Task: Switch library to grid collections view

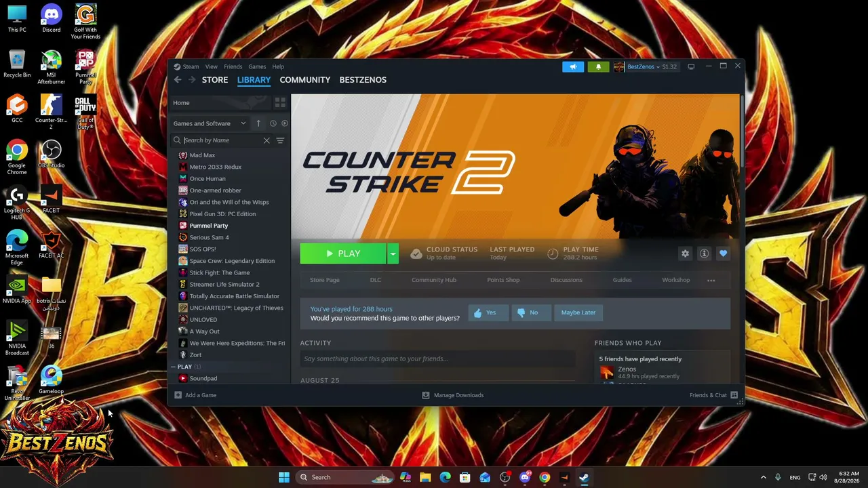Action: (280, 102)
